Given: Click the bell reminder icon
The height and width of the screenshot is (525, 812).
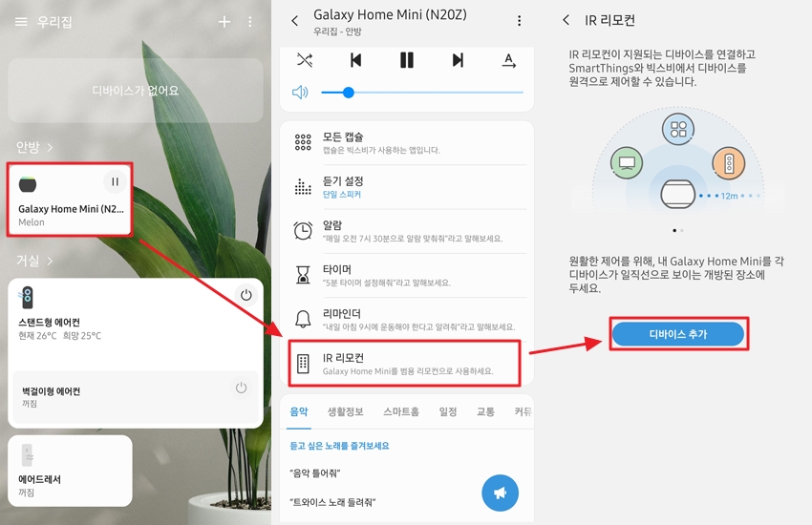Looking at the screenshot, I should 303,319.
